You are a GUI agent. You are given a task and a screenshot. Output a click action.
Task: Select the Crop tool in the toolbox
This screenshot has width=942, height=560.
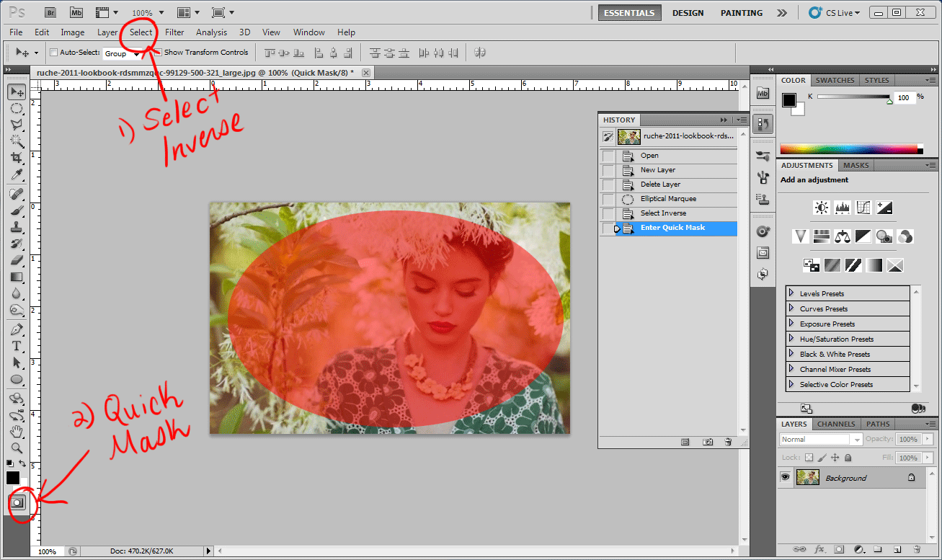17,157
